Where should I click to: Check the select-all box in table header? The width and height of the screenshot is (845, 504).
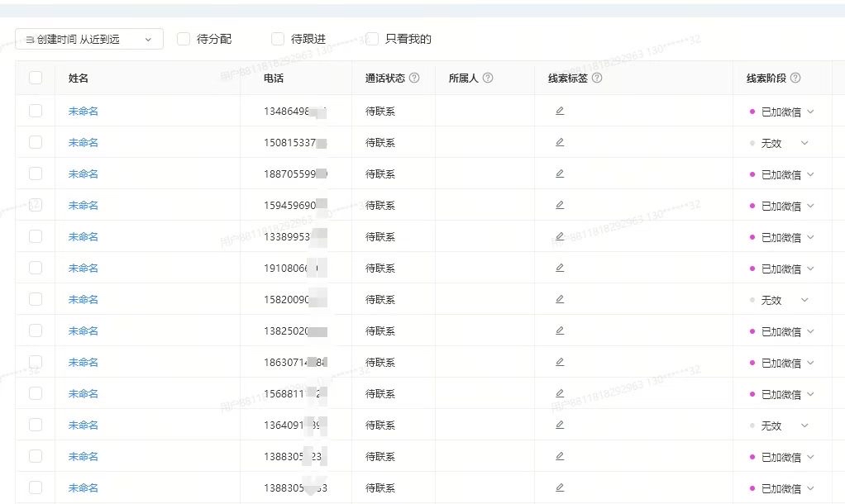click(36, 78)
